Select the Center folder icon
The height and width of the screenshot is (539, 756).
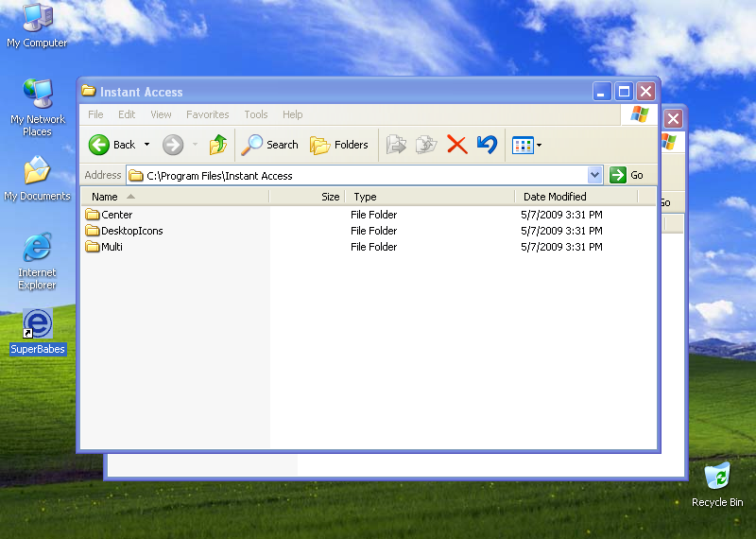pyautogui.click(x=92, y=215)
